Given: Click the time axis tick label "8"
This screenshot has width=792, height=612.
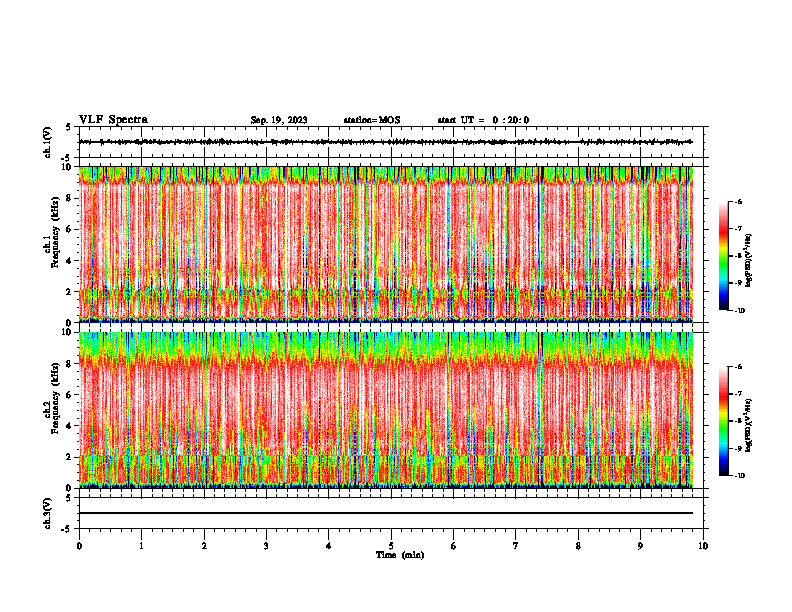Looking at the screenshot, I should (x=578, y=546).
